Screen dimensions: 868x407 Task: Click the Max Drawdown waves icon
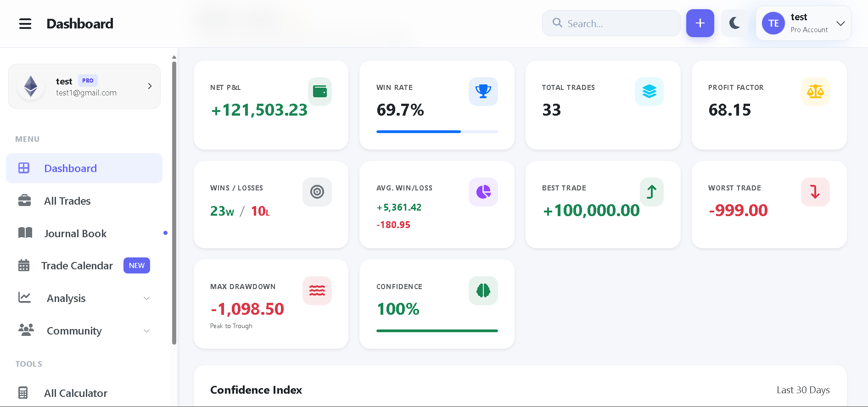(x=317, y=290)
